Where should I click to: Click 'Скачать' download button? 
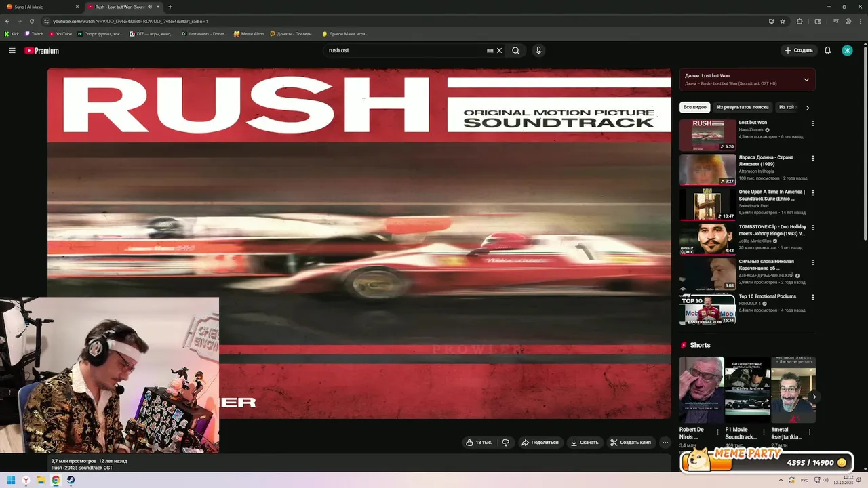click(585, 443)
